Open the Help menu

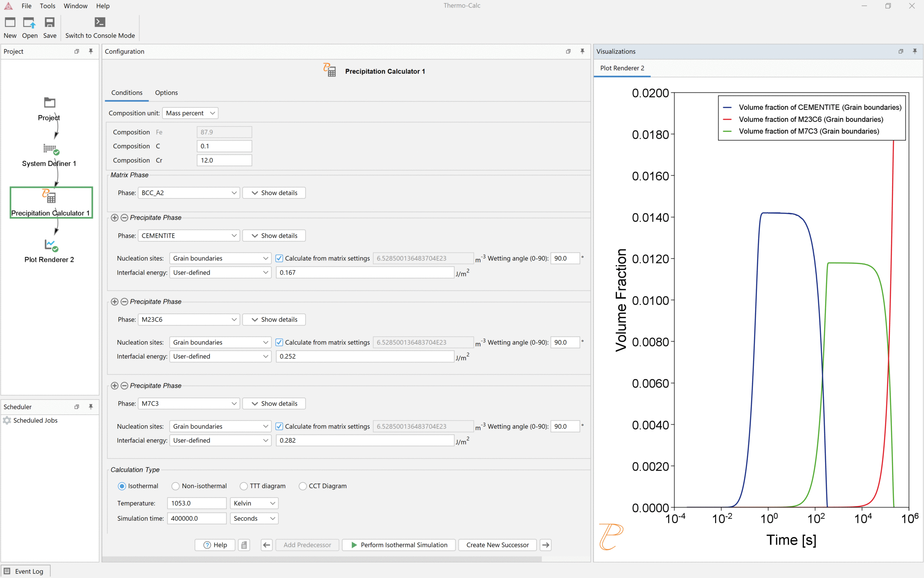(x=103, y=6)
